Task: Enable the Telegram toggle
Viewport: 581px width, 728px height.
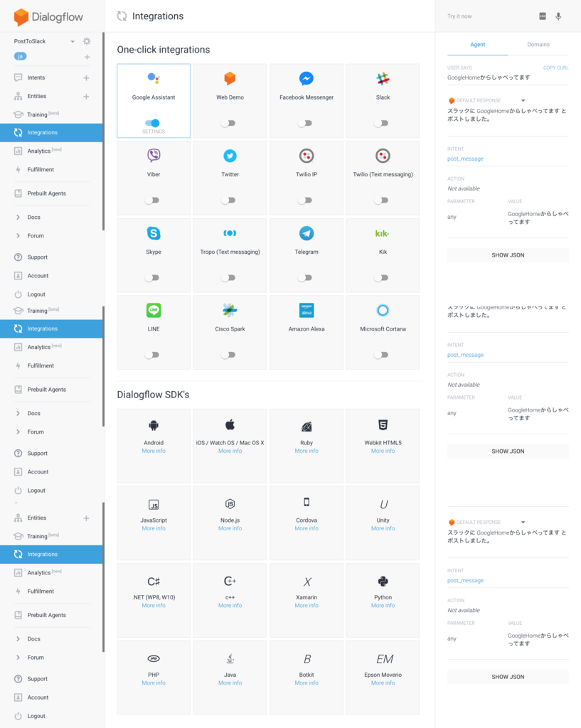Action: [x=304, y=278]
